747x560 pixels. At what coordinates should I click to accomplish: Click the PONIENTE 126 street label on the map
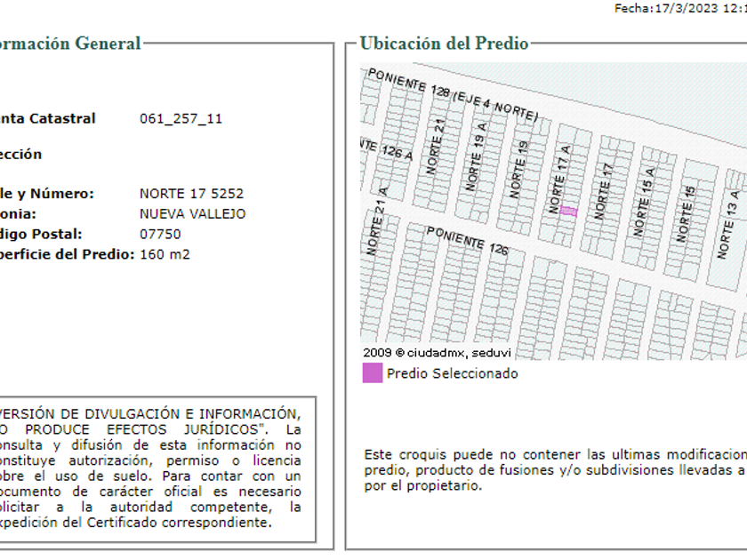(x=467, y=241)
